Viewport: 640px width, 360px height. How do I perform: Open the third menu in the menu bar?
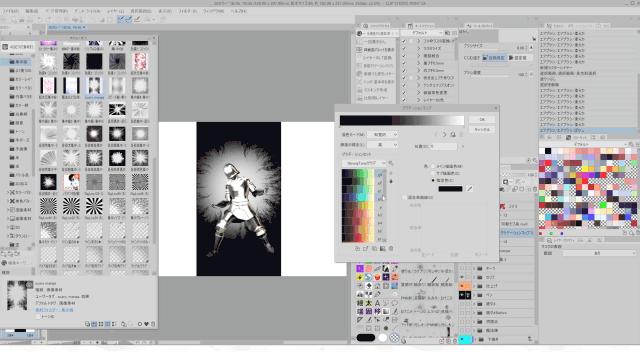(x=56, y=11)
